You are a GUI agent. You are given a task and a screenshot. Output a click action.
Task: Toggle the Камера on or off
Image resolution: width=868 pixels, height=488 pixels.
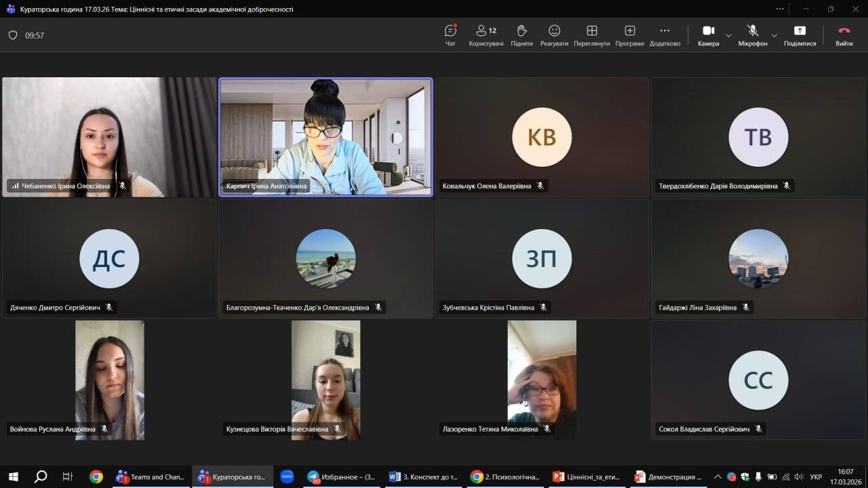(x=708, y=35)
